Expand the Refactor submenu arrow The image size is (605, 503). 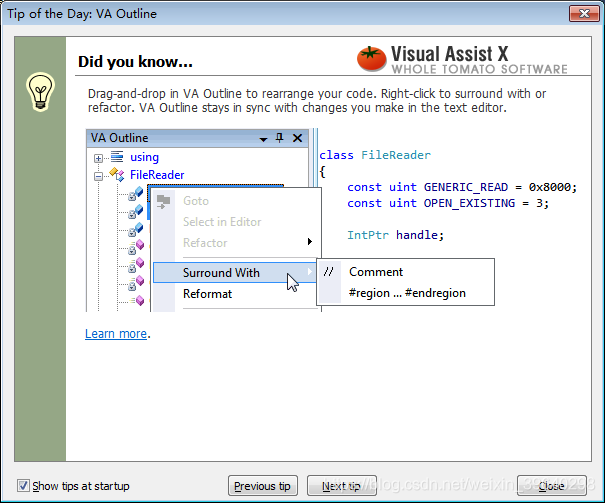(x=309, y=241)
